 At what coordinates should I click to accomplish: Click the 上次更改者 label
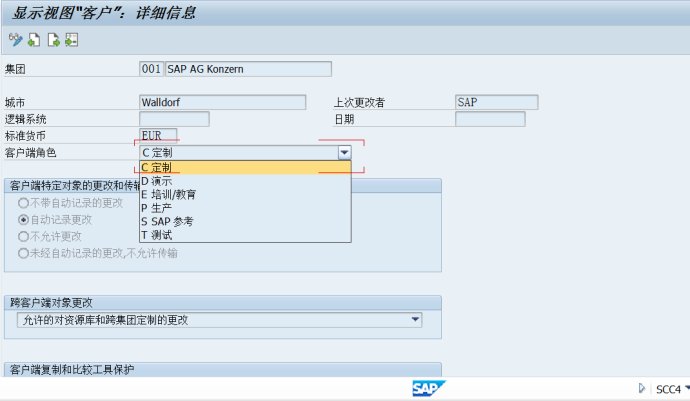click(x=359, y=103)
